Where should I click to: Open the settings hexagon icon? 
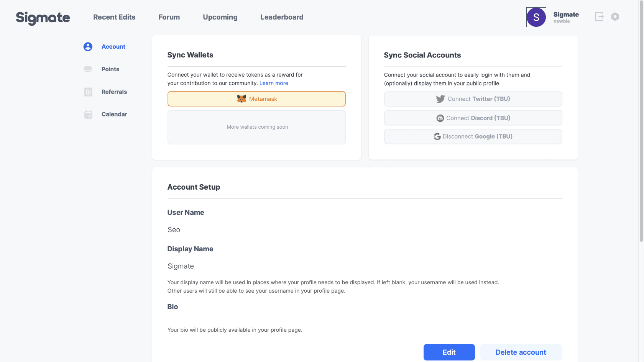coord(615,16)
